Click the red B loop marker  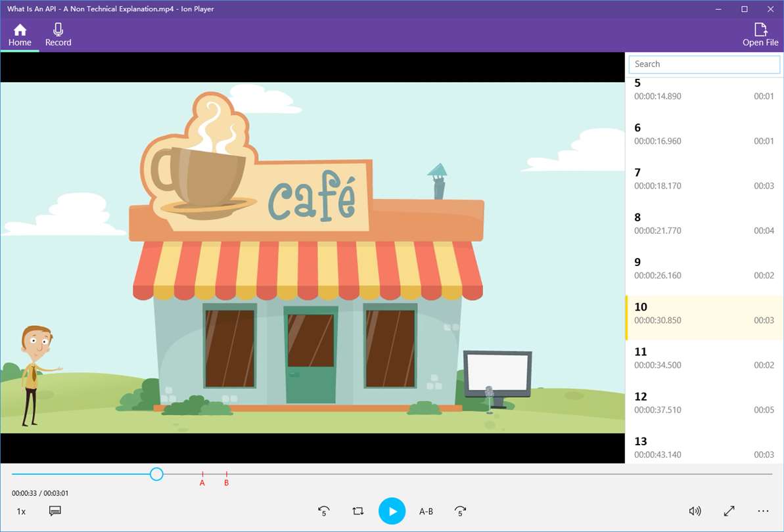[x=227, y=479]
